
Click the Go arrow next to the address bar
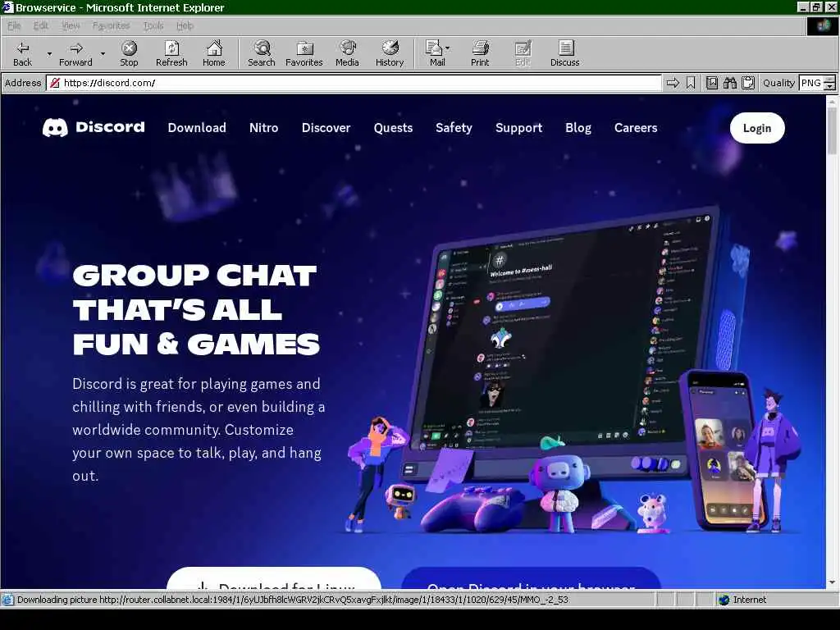click(x=673, y=83)
